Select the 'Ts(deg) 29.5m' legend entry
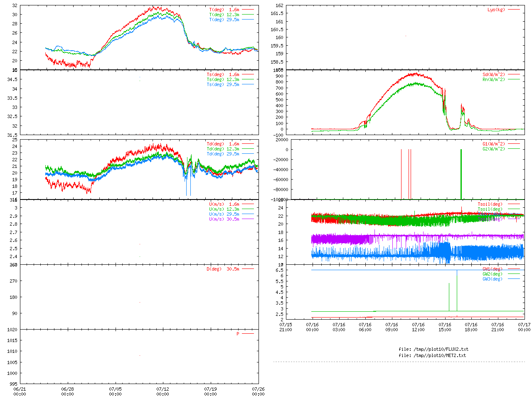Image resolution: width=532 pixels, height=399 pixels. click(223, 85)
